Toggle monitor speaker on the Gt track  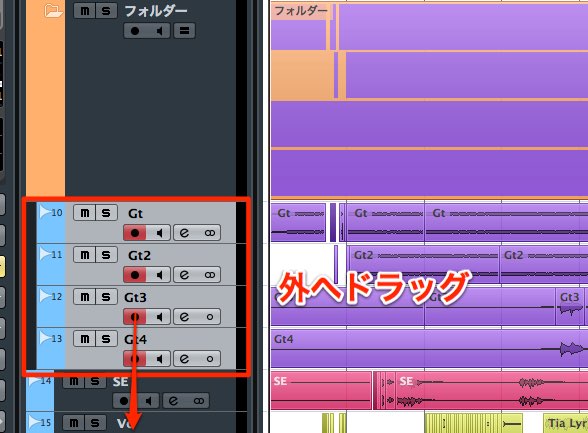pyautogui.click(x=159, y=233)
